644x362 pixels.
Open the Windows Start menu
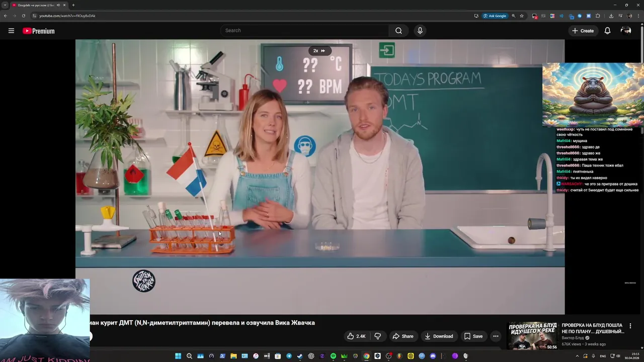click(x=178, y=356)
